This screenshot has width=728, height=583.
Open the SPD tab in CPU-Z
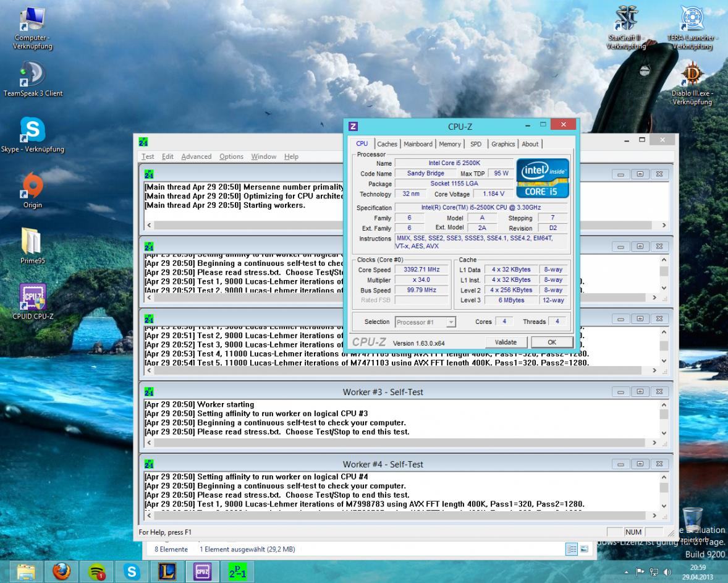coord(476,144)
